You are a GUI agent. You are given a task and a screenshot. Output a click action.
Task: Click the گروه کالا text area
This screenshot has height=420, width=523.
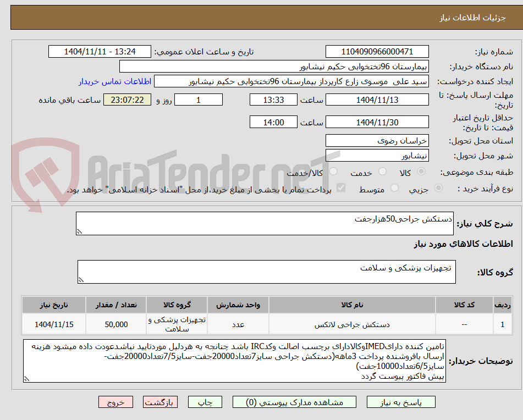pos(267,272)
